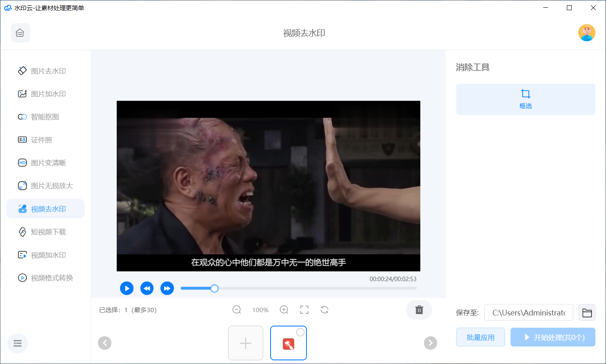Show previous videos with left arrow
Viewport: 606px width, 364px height.
105,343
